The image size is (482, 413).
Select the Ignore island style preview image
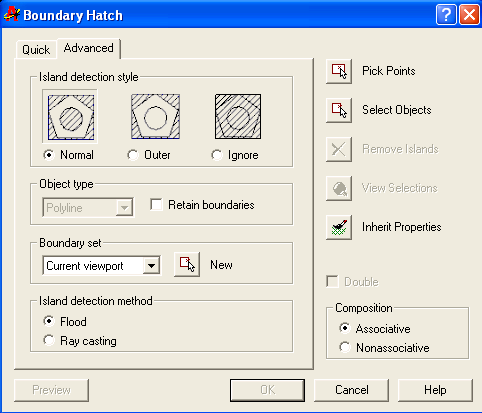238,117
